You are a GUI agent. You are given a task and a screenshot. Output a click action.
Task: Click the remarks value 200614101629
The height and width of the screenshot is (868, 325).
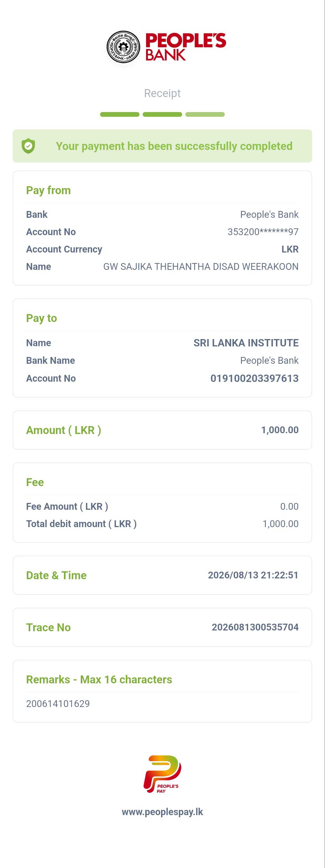[58, 704]
